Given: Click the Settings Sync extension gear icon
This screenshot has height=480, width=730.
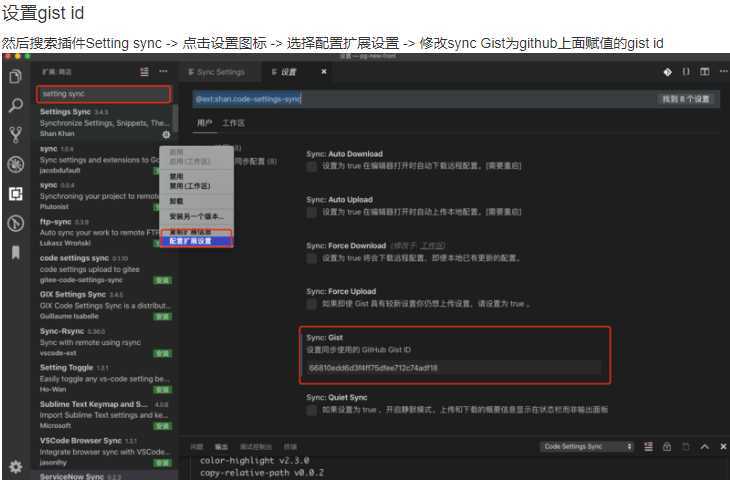Looking at the screenshot, I should click(166, 135).
